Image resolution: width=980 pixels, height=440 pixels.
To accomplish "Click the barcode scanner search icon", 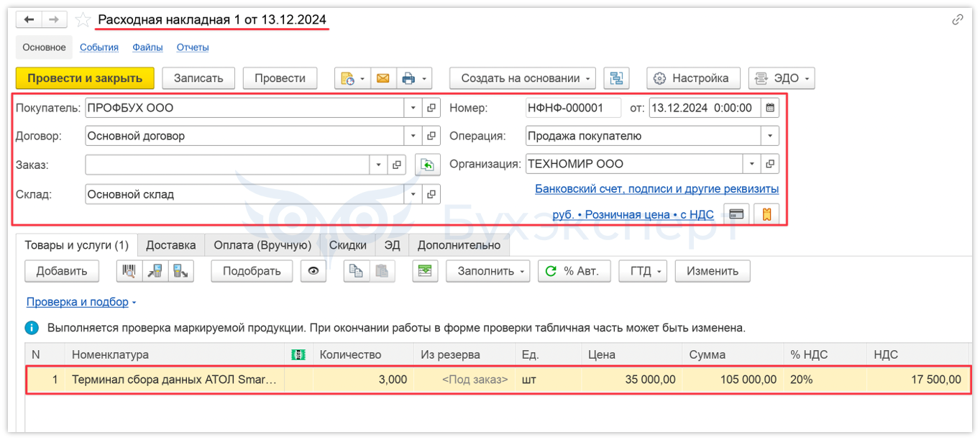I will (x=129, y=271).
